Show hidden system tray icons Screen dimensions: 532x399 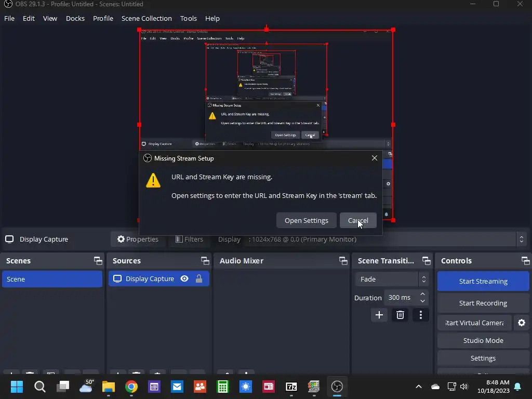[419, 387]
